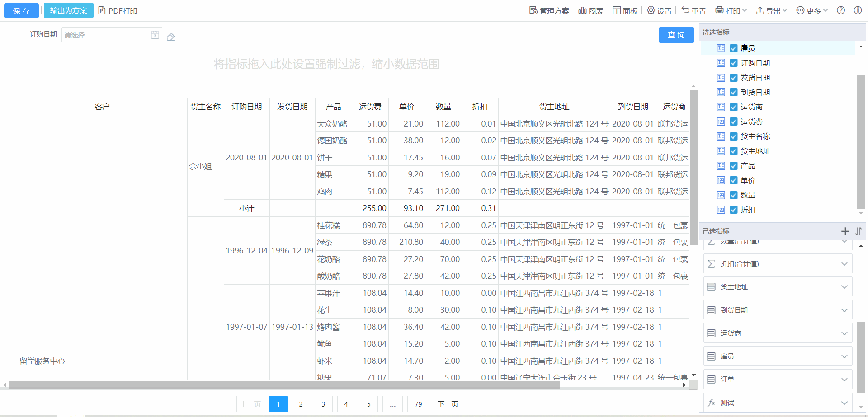Go to 下一页 next page

pyautogui.click(x=448, y=404)
